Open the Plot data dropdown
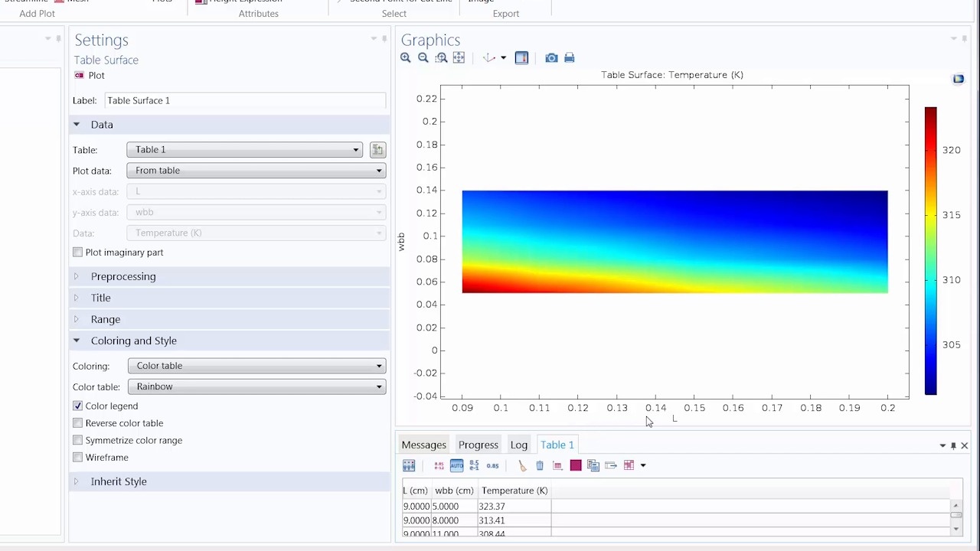980x551 pixels. coord(256,171)
